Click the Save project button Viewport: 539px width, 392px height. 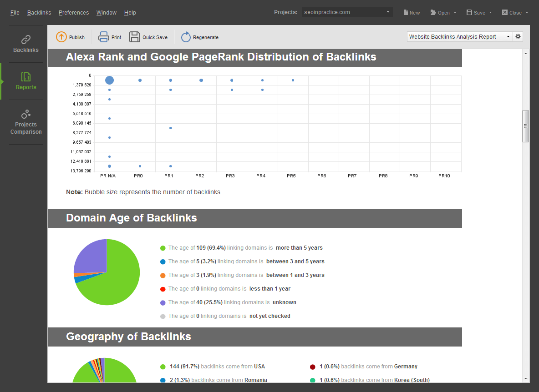(476, 12)
